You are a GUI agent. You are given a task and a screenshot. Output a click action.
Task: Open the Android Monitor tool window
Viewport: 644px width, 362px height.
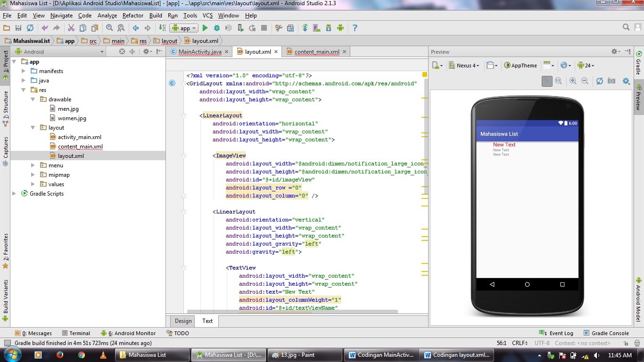point(128,333)
